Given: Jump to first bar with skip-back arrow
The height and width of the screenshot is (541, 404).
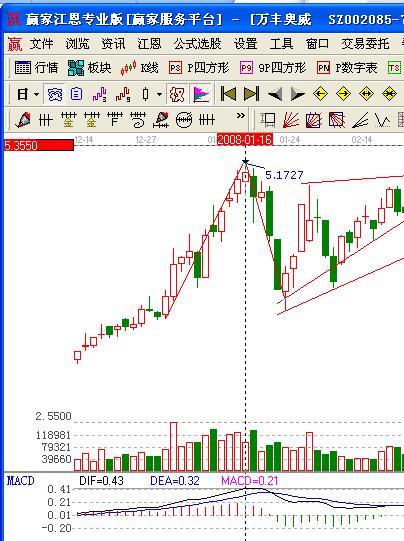Looking at the screenshot, I should [228, 94].
